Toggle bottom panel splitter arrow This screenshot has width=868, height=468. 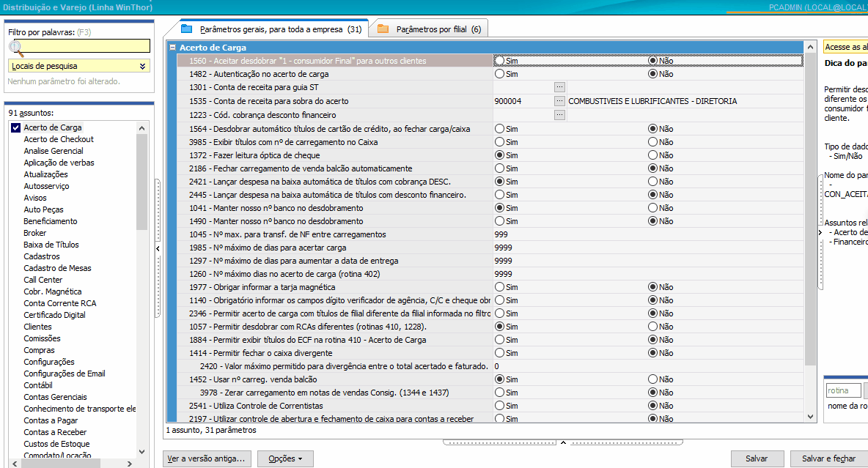[x=563, y=442]
